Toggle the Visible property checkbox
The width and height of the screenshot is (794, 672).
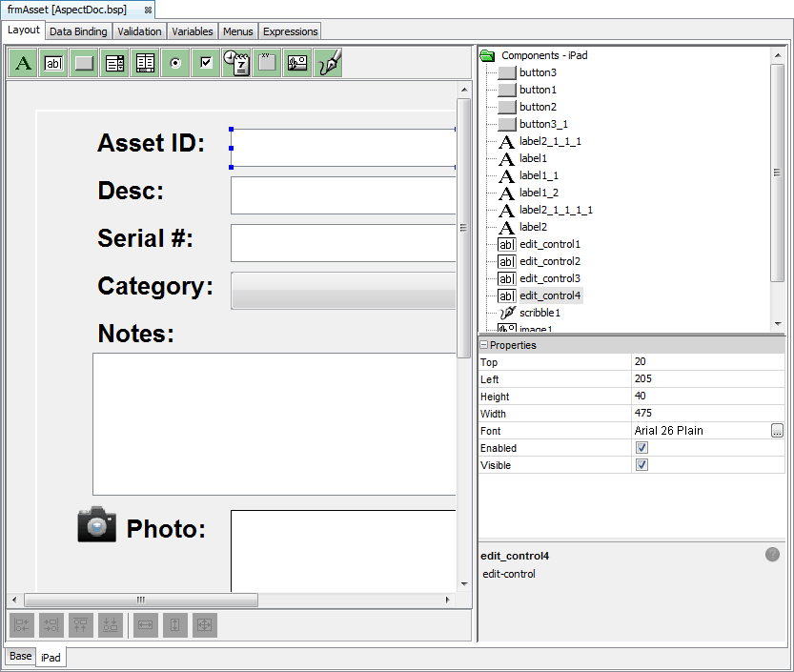[x=641, y=465]
